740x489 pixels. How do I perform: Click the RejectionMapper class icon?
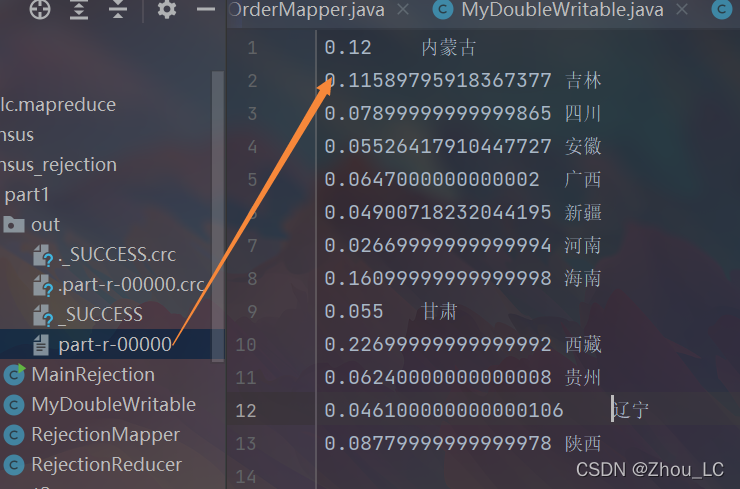(x=14, y=435)
